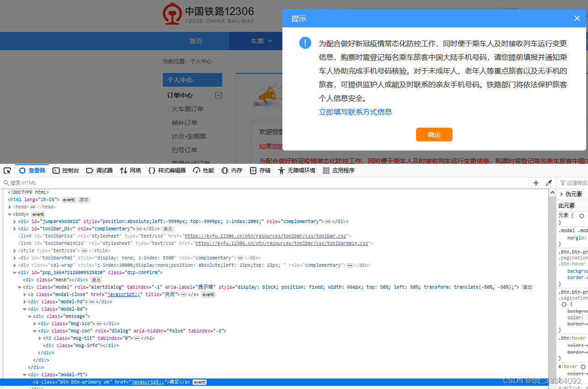The image size is (588, 389).
Task: Expand the modal-hd div node
Action: [x=25, y=302]
